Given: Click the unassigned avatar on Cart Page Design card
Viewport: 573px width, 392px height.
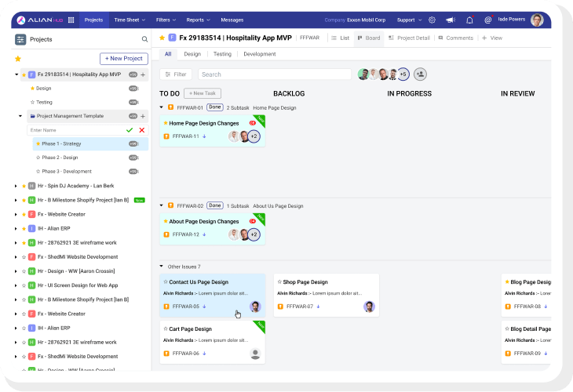Looking at the screenshot, I should pyautogui.click(x=255, y=354).
